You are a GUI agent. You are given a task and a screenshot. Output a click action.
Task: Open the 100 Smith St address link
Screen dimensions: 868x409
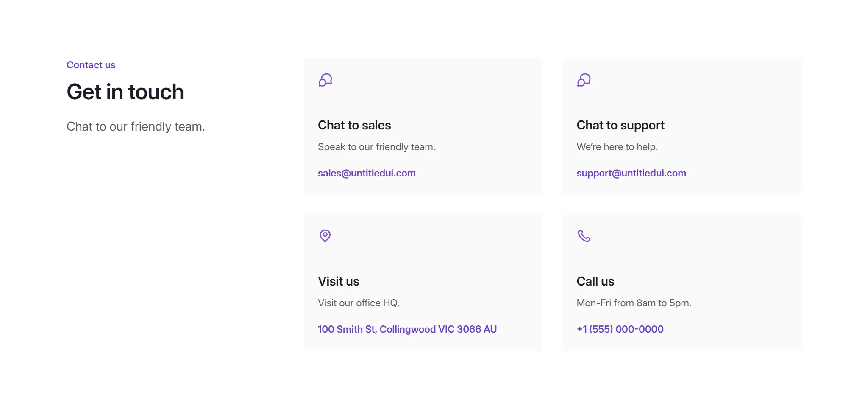pos(407,329)
